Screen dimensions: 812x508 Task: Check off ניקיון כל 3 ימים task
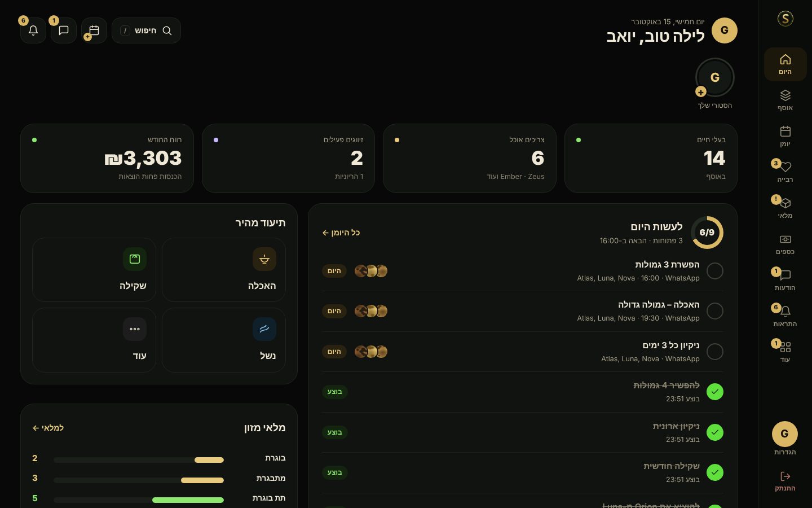pyautogui.click(x=715, y=352)
